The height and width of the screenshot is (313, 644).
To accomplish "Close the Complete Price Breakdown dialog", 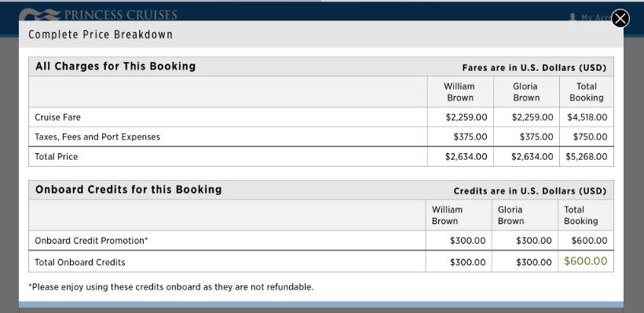I will pos(620,19).
